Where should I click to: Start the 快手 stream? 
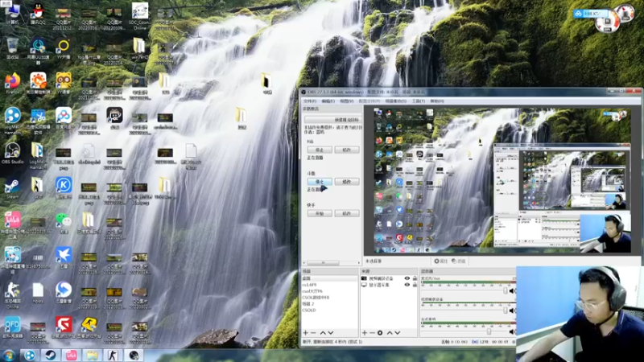point(320,213)
